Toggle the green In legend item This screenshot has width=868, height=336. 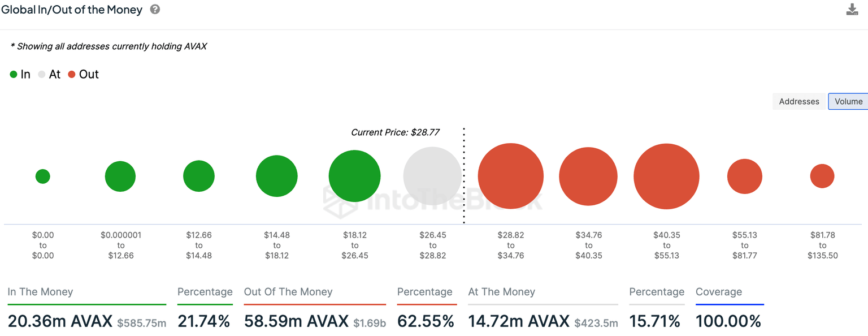(x=20, y=74)
